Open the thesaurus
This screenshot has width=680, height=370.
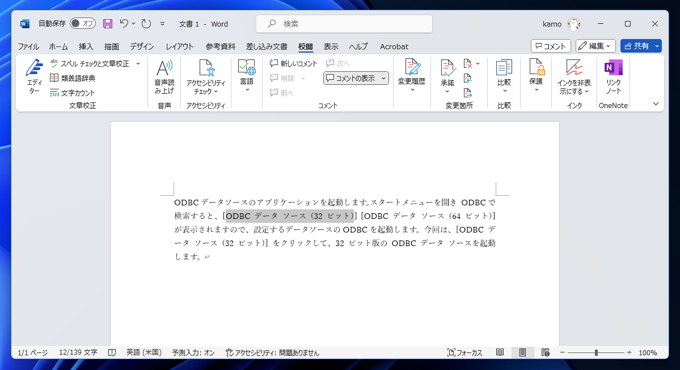click(72, 78)
